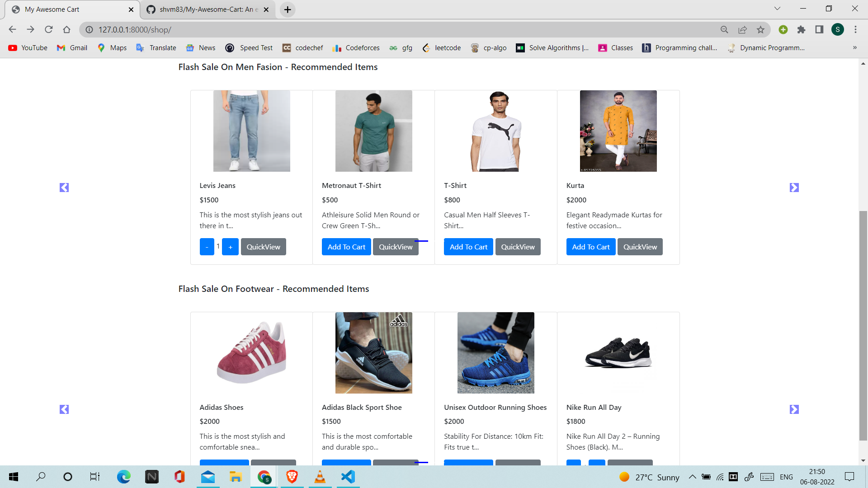This screenshot has height=488, width=868.
Task: Show hidden taskbar icons with the tray chevron
Action: [x=693, y=477]
